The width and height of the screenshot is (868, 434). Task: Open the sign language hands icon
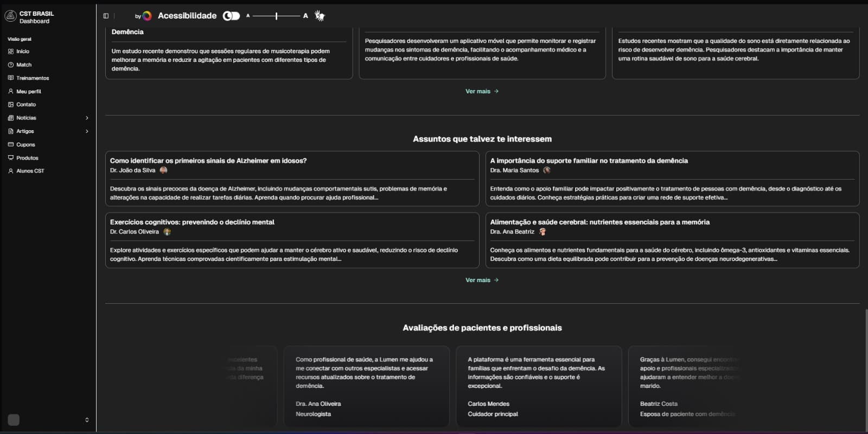tap(320, 16)
